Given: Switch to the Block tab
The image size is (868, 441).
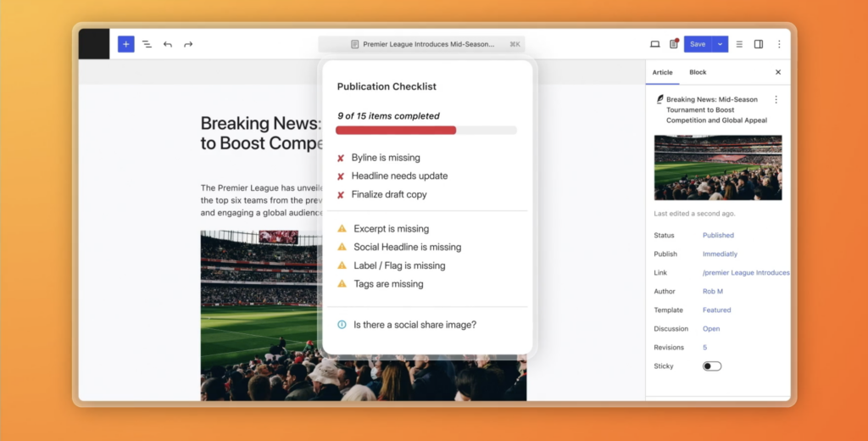Looking at the screenshot, I should (x=698, y=73).
